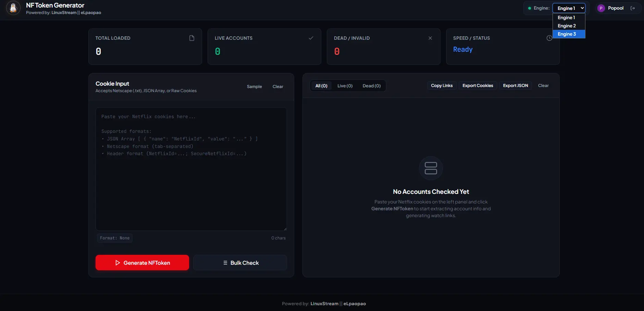Image resolution: width=644 pixels, height=311 pixels.
Task: Open the Dead (0) tab
Action: (x=372, y=86)
